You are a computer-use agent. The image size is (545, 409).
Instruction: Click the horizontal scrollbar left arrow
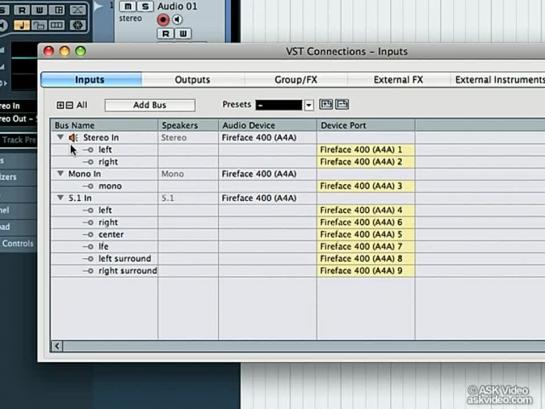pos(57,346)
